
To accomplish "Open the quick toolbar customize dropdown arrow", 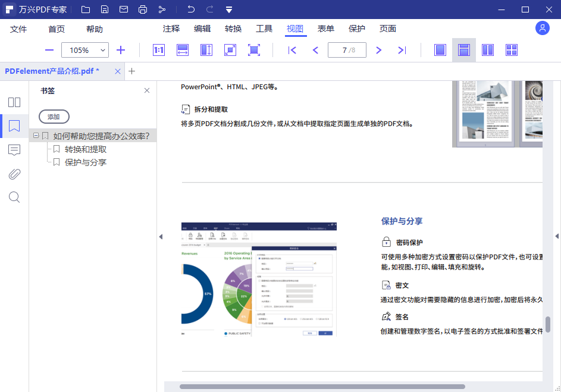I will tap(229, 9).
